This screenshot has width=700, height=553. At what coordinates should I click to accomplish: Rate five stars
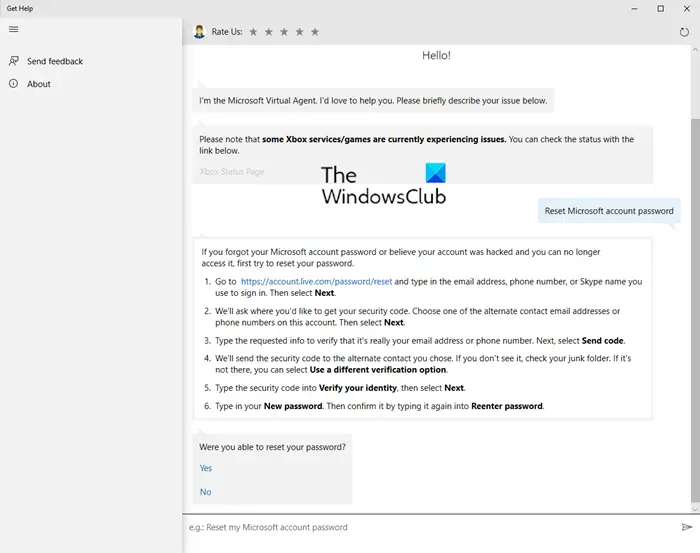315,32
